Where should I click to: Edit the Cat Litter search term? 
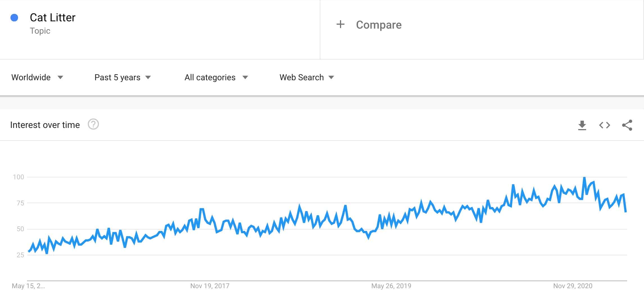click(x=53, y=18)
